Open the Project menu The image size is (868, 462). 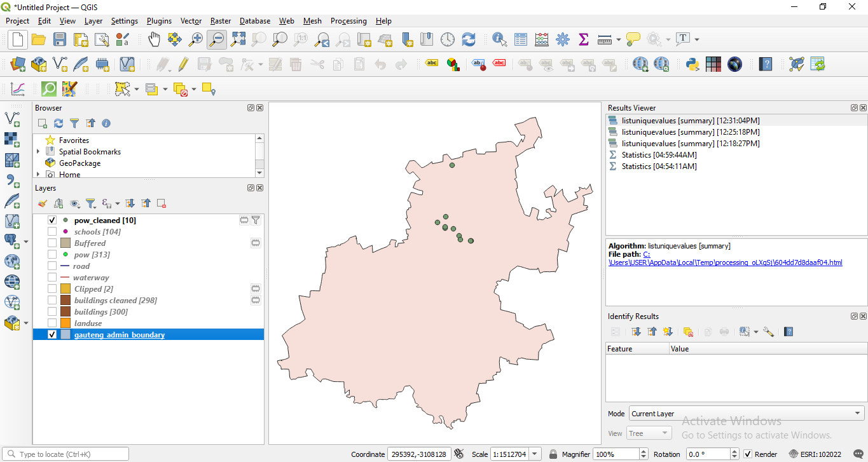18,21
